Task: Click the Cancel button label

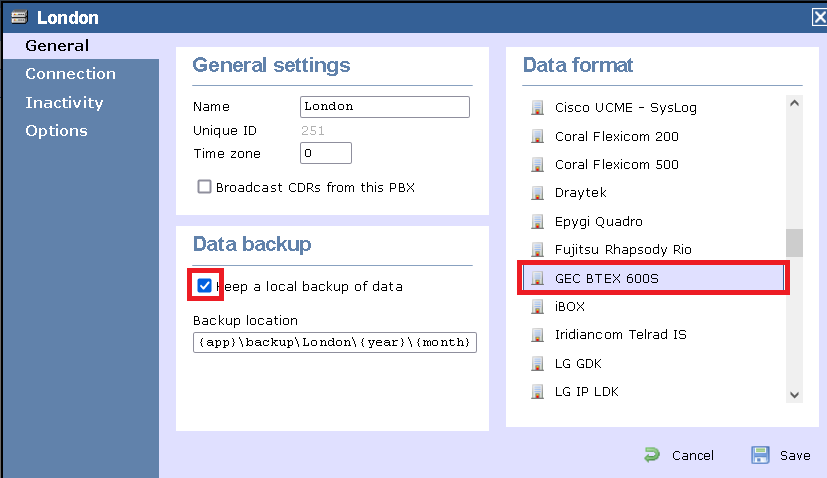Action: point(693,455)
